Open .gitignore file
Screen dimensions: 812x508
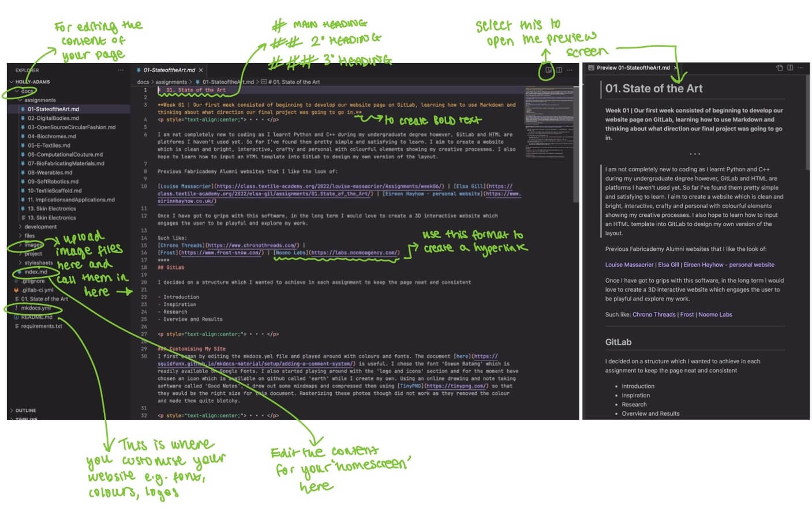[x=33, y=281]
